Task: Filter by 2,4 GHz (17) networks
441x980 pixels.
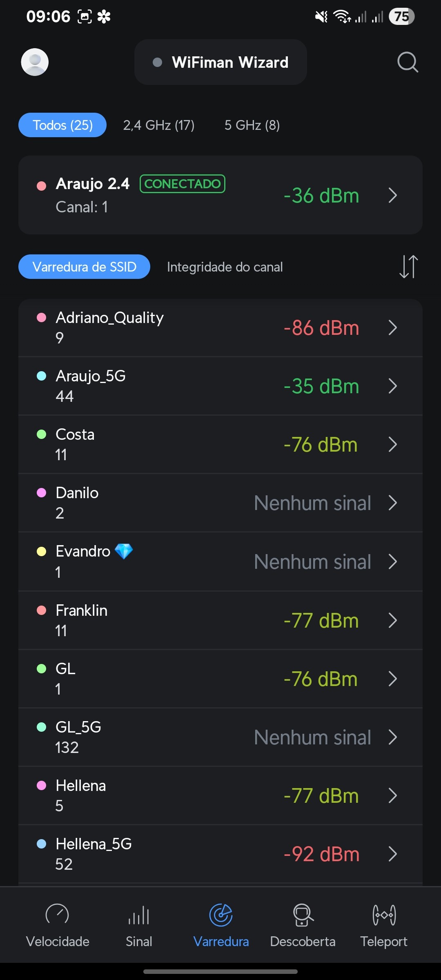Action: (159, 125)
